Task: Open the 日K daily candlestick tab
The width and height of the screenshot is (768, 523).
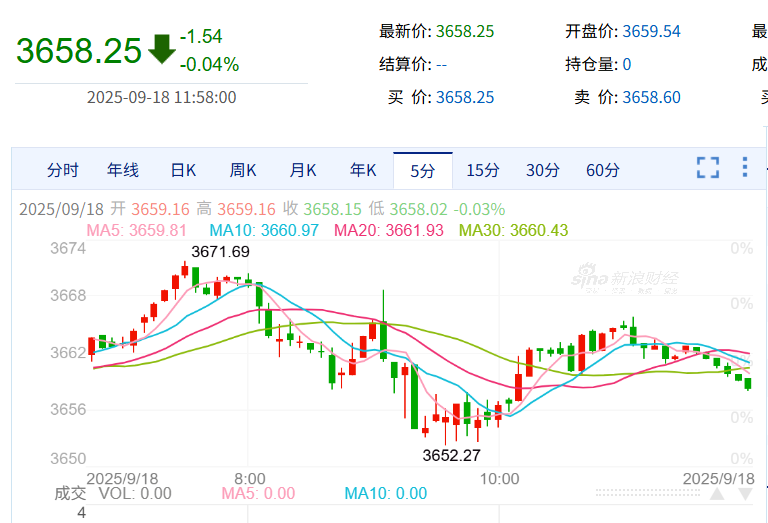Action: pyautogui.click(x=183, y=170)
